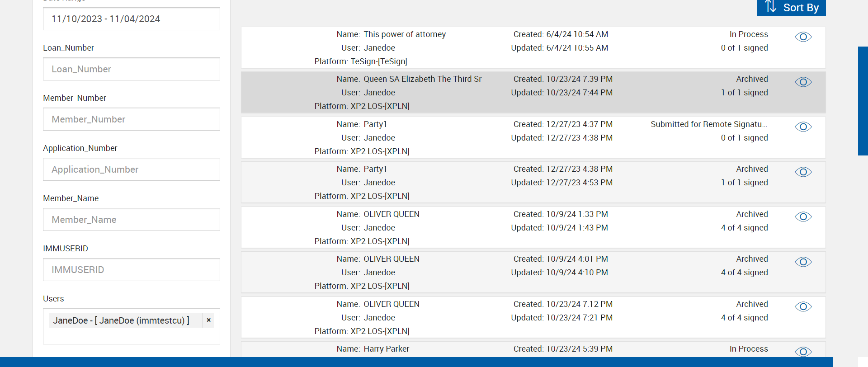
Task: Select the Member_Name input box
Action: [x=131, y=220]
